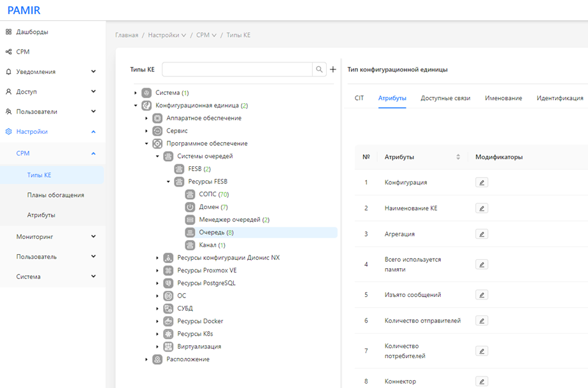Switch to the Идентификация tab
588x388 pixels.
560,98
